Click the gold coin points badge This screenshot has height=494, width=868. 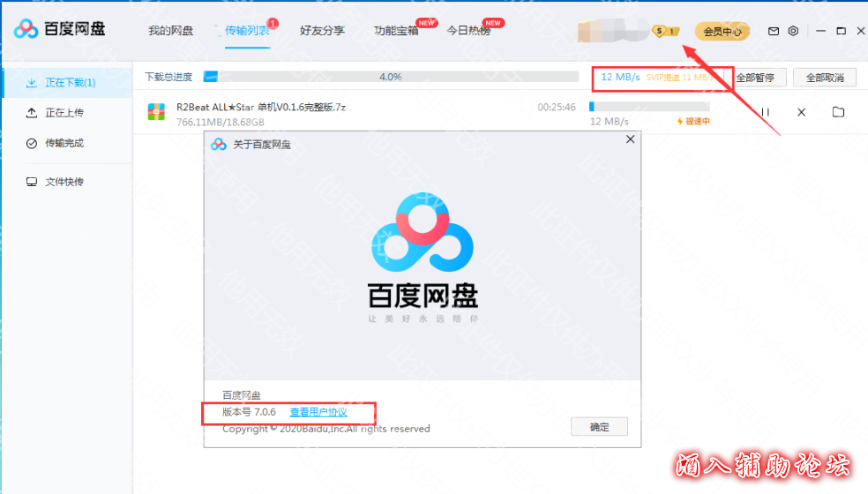click(665, 31)
